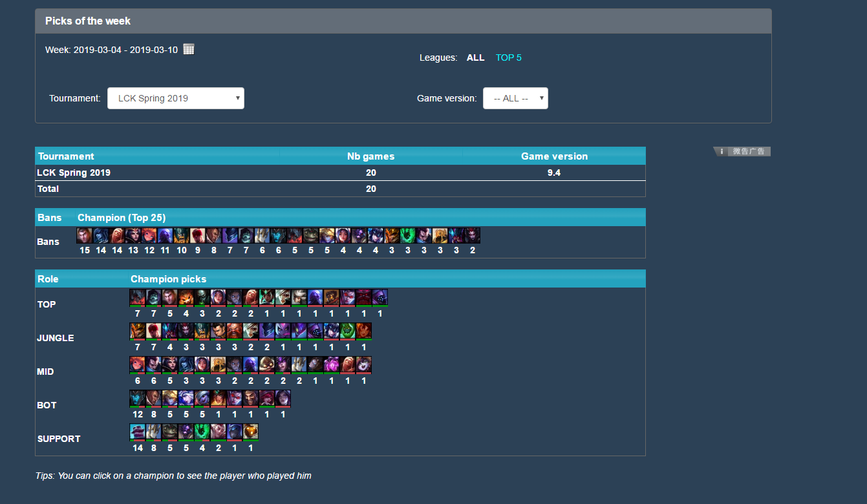This screenshot has width=867, height=504.
Task: Click Galio icon in SUPPORT picks
Action: point(153,432)
